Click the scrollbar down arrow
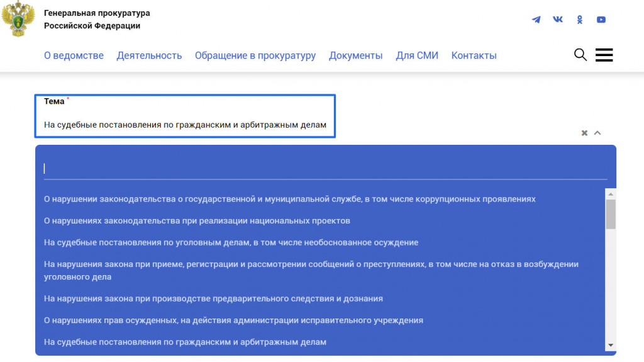Screen dimensions: 644x362 611,346
